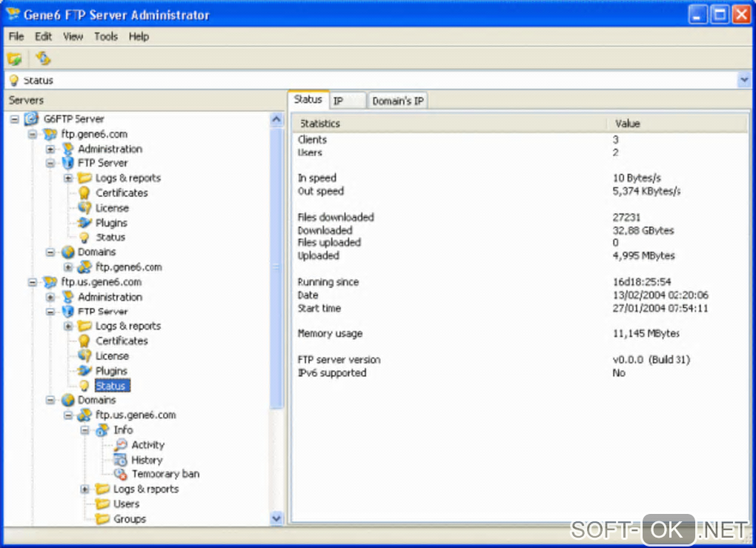Viewport: 756px width, 548px height.
Task: Select Users under ftp.us.gene6.com domain
Action: pos(126,504)
